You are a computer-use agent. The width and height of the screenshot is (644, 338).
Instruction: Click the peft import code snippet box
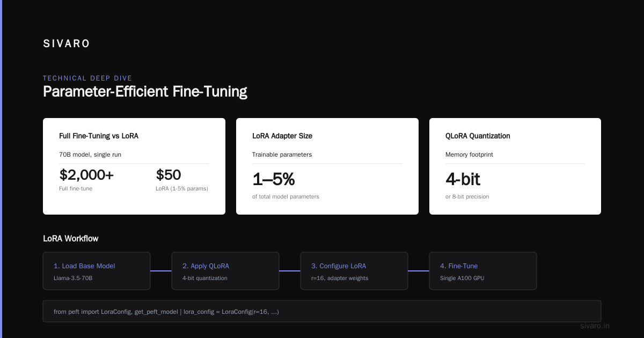(322, 311)
